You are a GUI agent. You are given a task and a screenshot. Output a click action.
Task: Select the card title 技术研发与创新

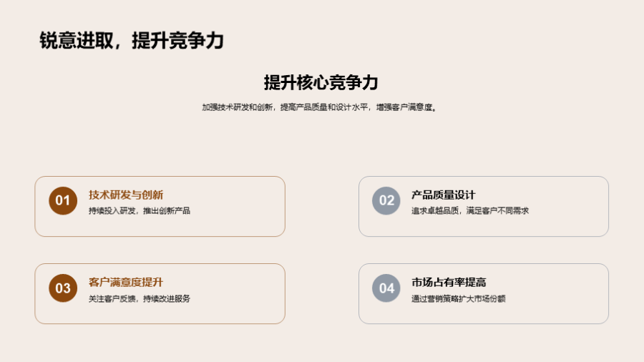click(x=126, y=195)
